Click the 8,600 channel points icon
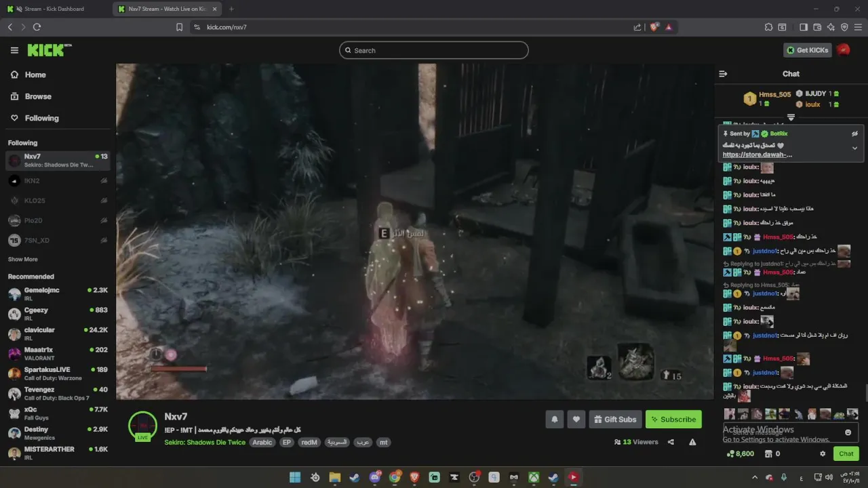868x488 pixels. 730,454
